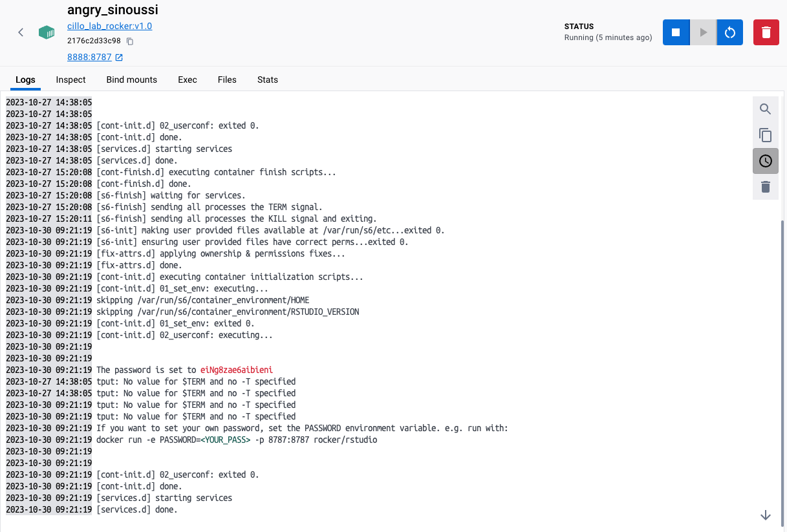This screenshot has height=532, width=787.
Task: Click the log panel vertical scrollbar
Action: (x=784, y=372)
